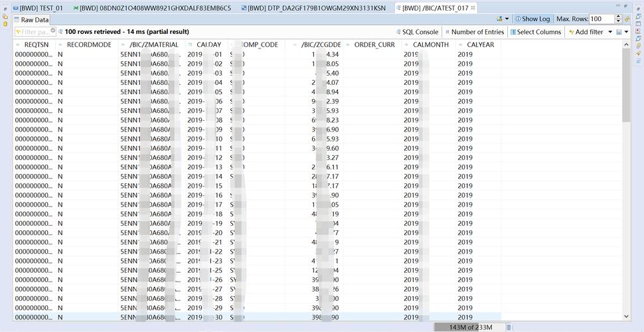This screenshot has width=644, height=332.
Task: Click the folder icon in left trim bar
Action: pos(5,17)
